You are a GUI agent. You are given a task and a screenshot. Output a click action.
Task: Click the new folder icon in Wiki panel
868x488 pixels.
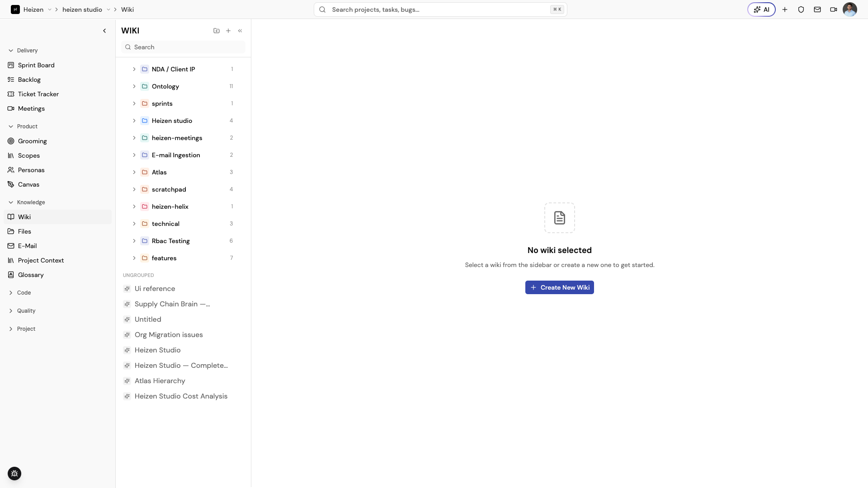point(217,31)
